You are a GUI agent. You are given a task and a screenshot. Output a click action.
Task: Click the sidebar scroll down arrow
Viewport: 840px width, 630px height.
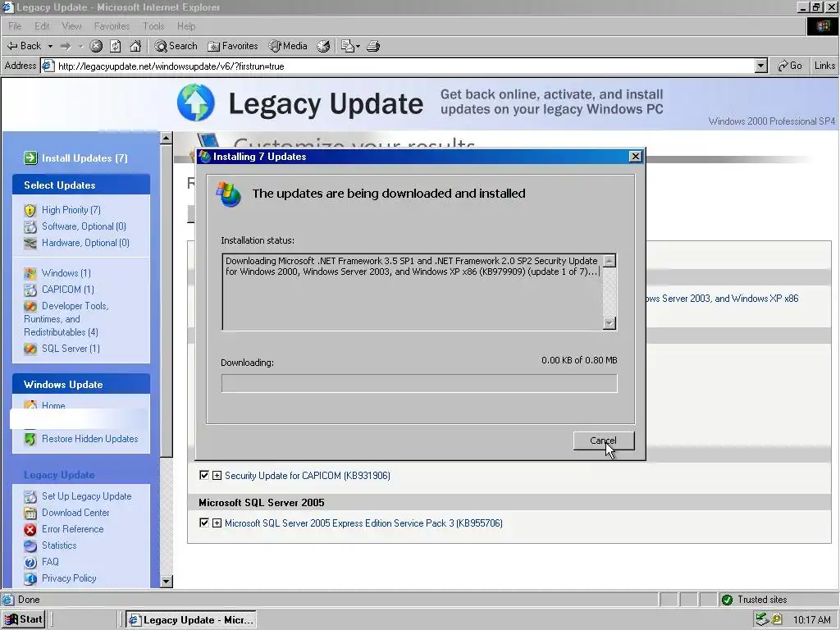pyautogui.click(x=166, y=582)
